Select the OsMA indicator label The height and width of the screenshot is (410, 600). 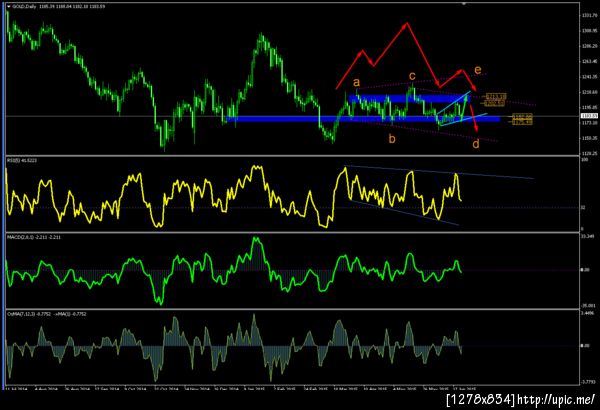click(46, 314)
